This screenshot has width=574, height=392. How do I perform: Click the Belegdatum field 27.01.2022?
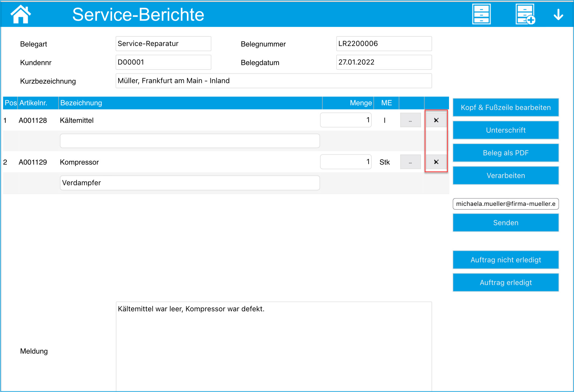[384, 62]
